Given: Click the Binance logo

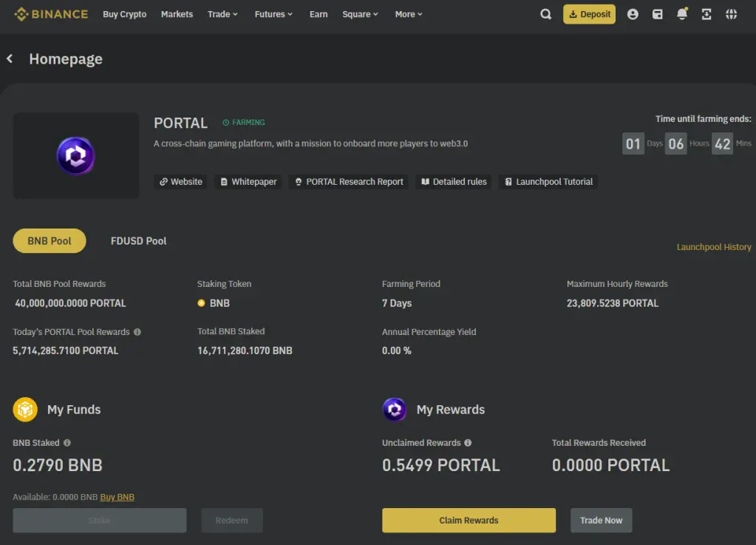Looking at the screenshot, I should 51,14.
